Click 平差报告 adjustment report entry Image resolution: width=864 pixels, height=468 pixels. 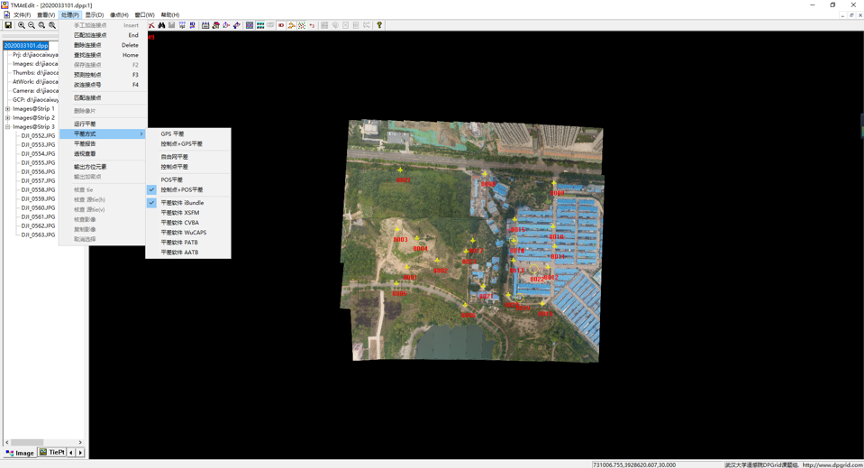[103, 144]
